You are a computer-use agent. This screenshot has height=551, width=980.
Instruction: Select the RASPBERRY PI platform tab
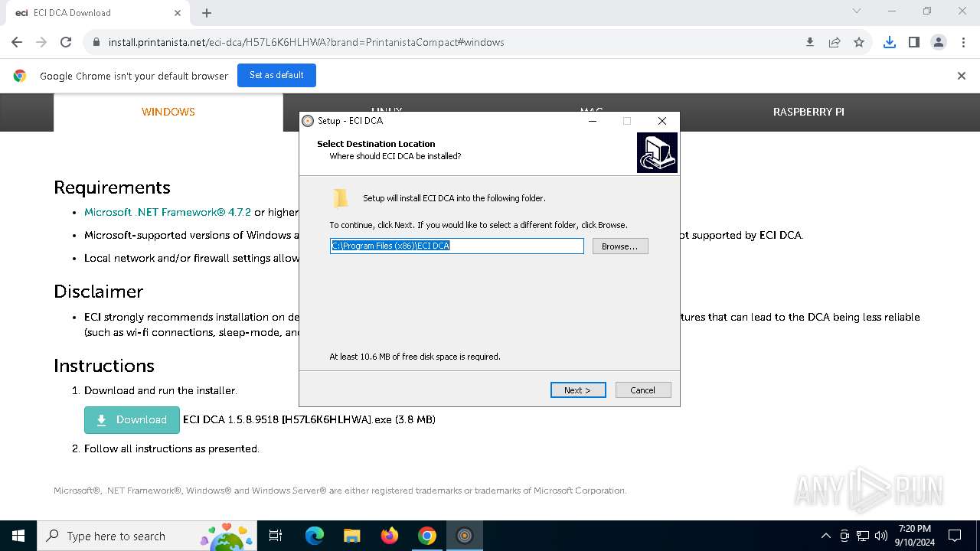click(808, 112)
